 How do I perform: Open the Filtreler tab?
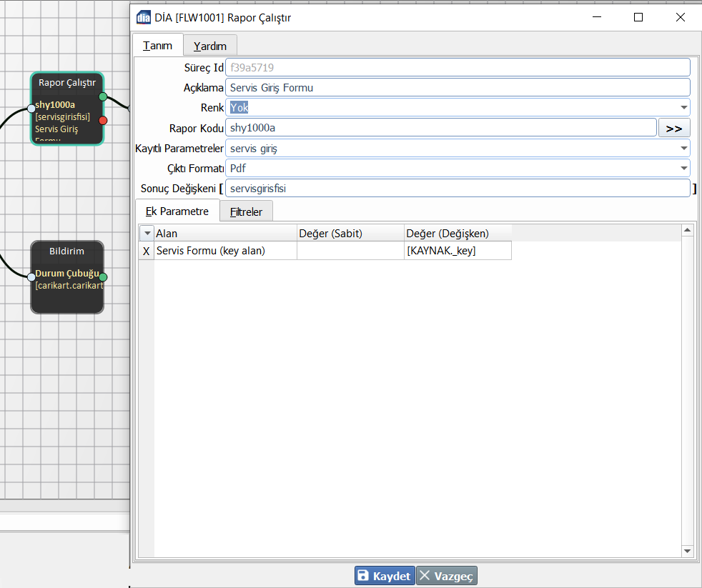[x=246, y=212]
